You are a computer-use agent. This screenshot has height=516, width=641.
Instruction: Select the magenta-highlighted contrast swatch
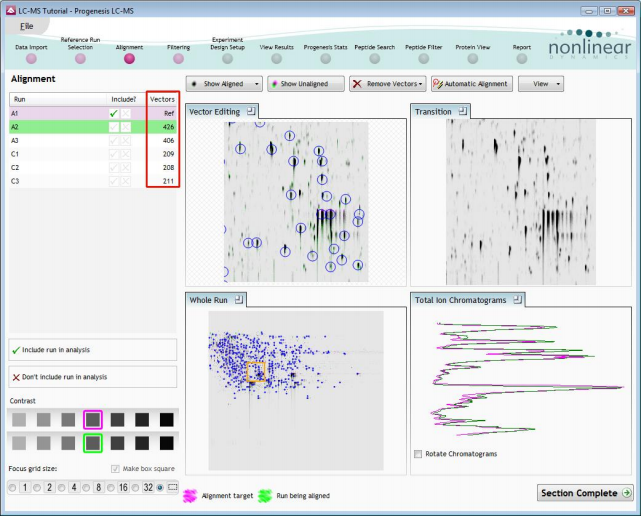pos(93,420)
